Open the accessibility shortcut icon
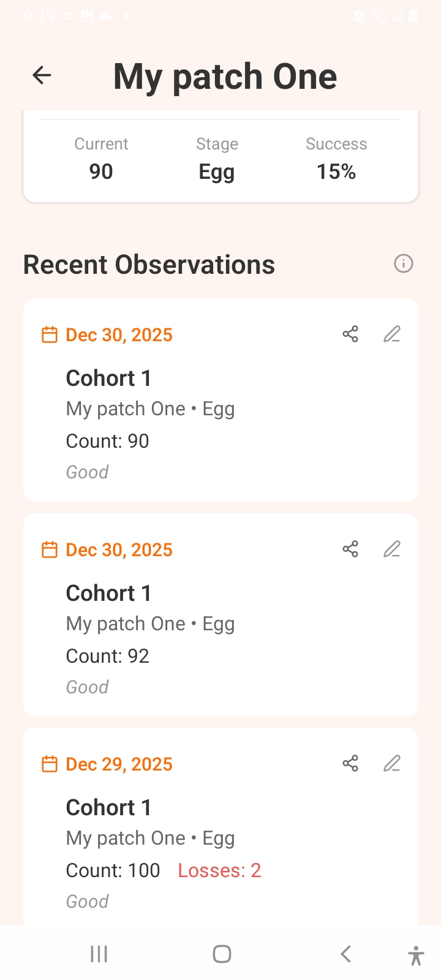Screen dimensions: 441x980 (415, 955)
